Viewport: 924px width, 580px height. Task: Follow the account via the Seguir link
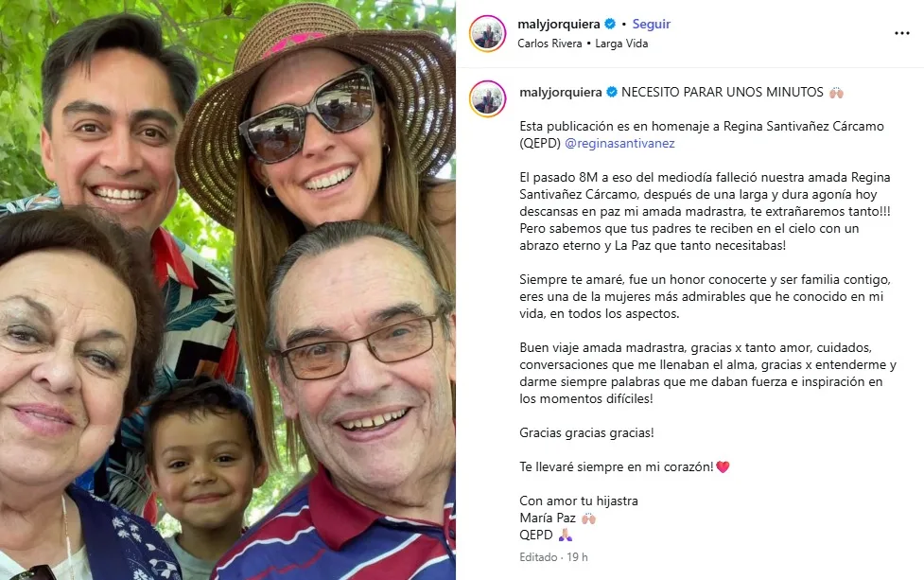pyautogui.click(x=652, y=25)
